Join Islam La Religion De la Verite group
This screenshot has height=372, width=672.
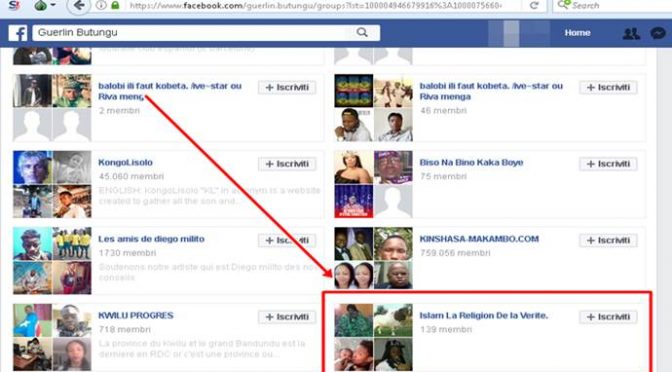pos(609,317)
